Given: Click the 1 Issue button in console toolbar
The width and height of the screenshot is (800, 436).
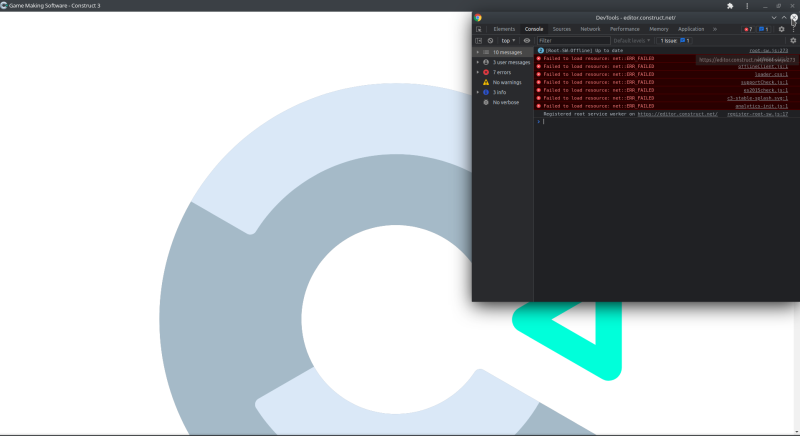Looking at the screenshot, I should tap(674, 41).
